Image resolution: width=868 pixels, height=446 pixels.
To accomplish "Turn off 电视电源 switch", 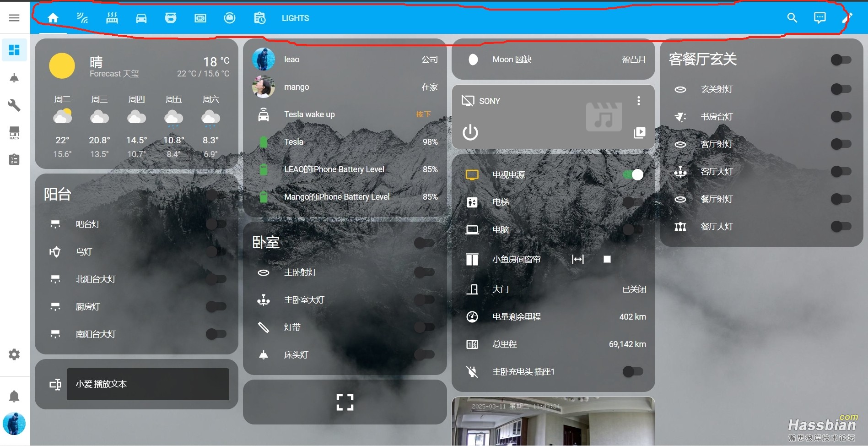I will pyautogui.click(x=633, y=174).
